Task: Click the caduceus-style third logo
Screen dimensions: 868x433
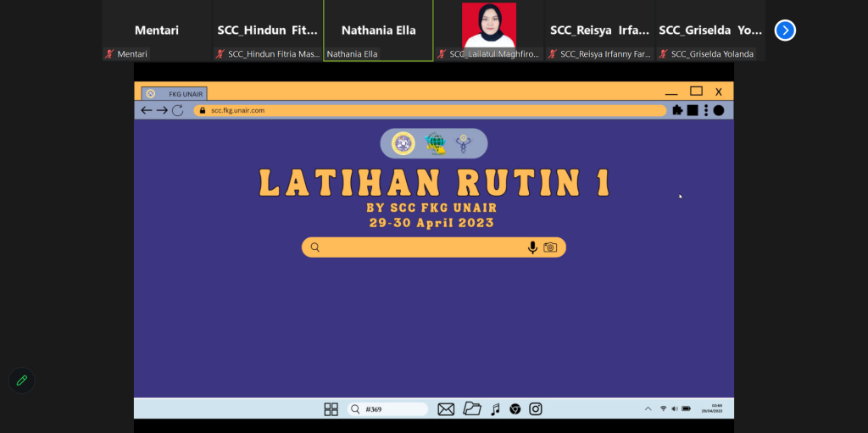Action: point(464,143)
